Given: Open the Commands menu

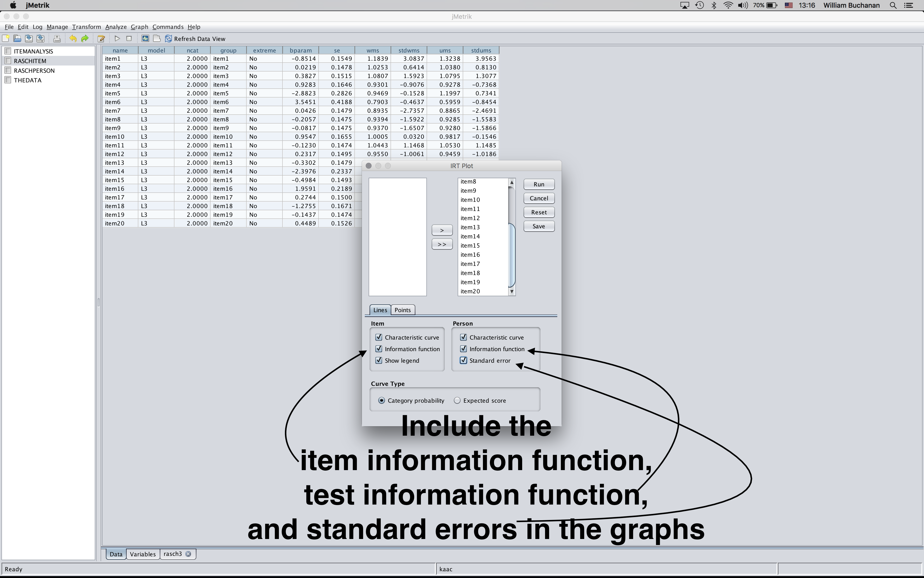Looking at the screenshot, I should (x=168, y=27).
